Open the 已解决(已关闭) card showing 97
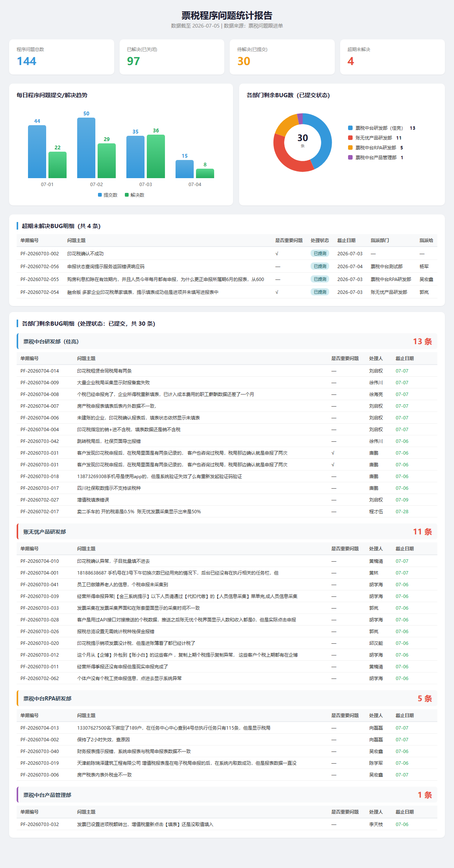This screenshot has height=868, width=454. pos(172,57)
